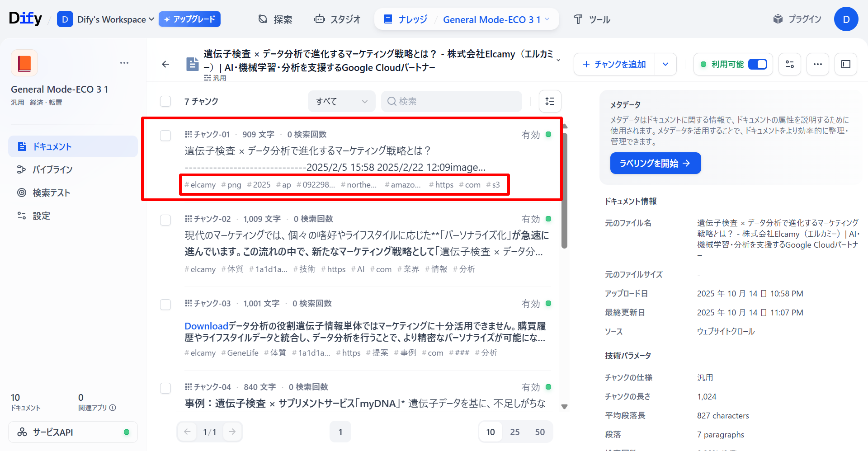
Task: Check the チャンク-01 checkbox
Action: pyautogui.click(x=165, y=135)
